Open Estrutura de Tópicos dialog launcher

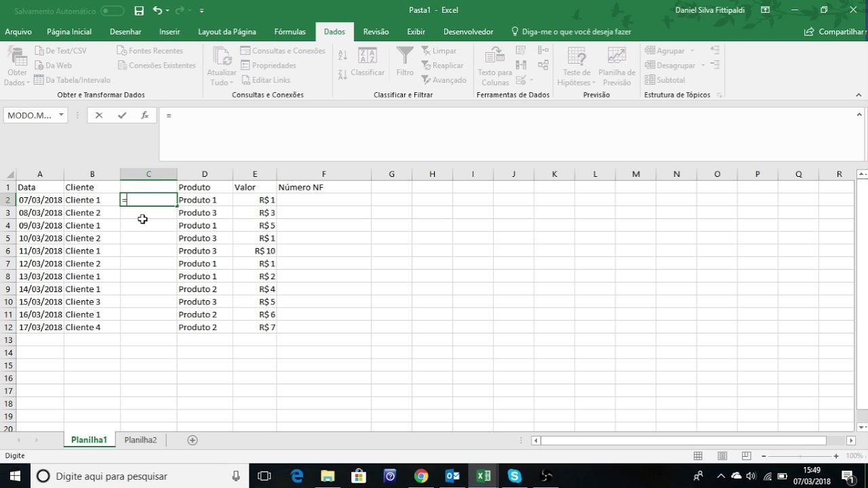719,95
